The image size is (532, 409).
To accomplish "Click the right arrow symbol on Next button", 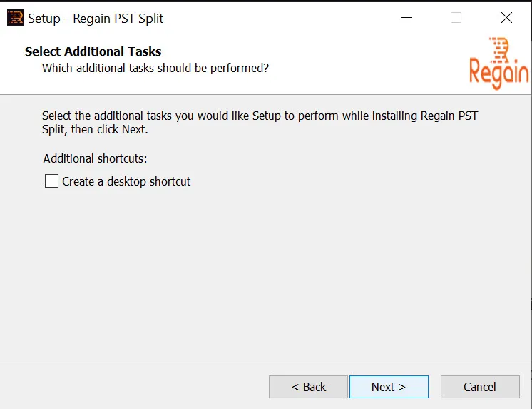I will click(x=402, y=387).
